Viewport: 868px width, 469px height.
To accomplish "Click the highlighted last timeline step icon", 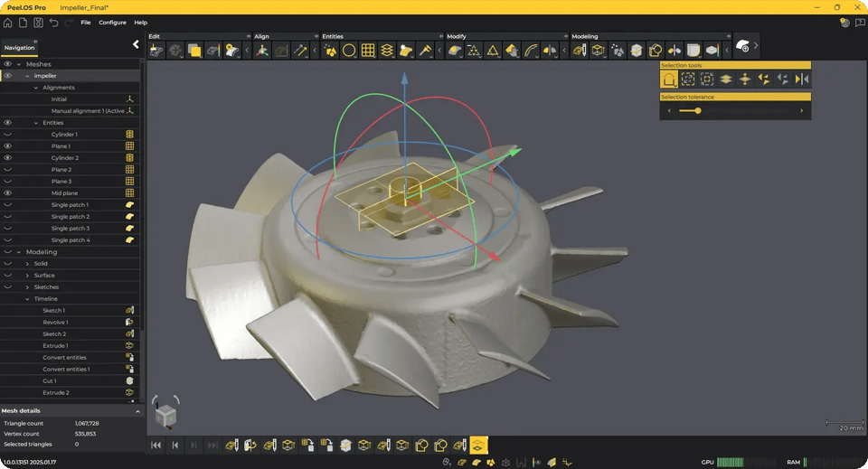I will (x=478, y=446).
